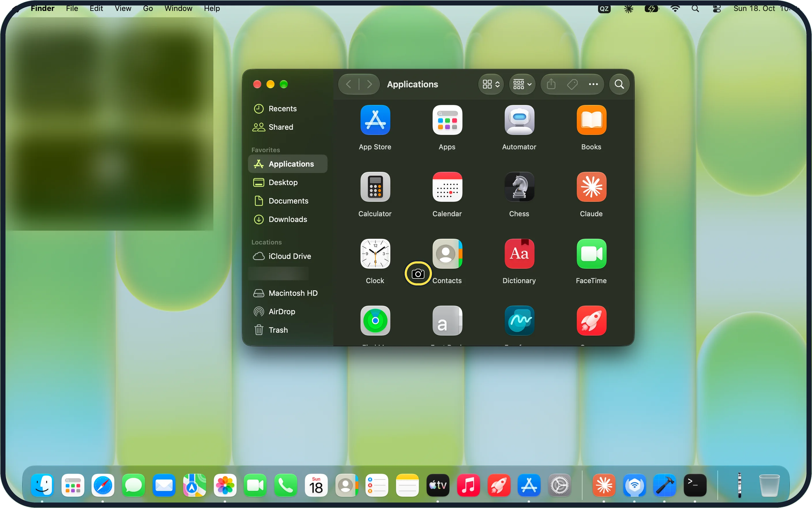812x508 pixels.
Task: Open Music from the Dock
Action: click(468, 485)
